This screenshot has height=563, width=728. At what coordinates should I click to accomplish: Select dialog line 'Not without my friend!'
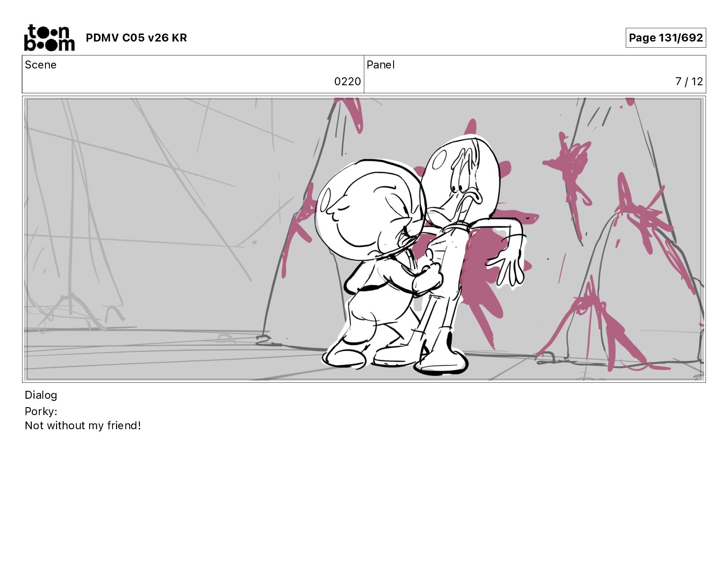pos(83,426)
